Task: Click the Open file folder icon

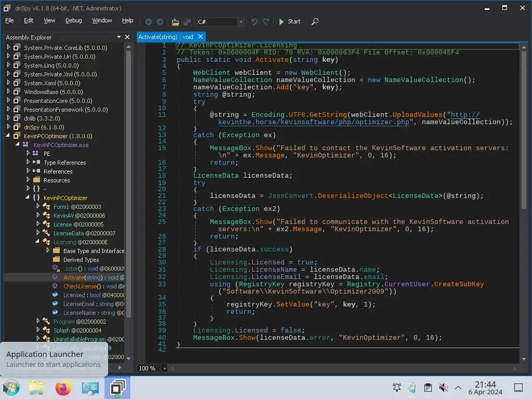Action: [175, 22]
